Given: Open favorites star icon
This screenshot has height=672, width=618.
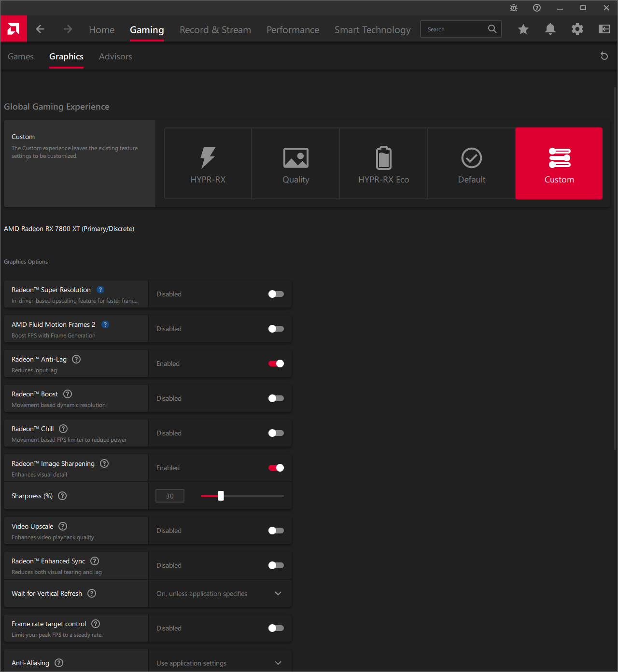Looking at the screenshot, I should pyautogui.click(x=523, y=29).
